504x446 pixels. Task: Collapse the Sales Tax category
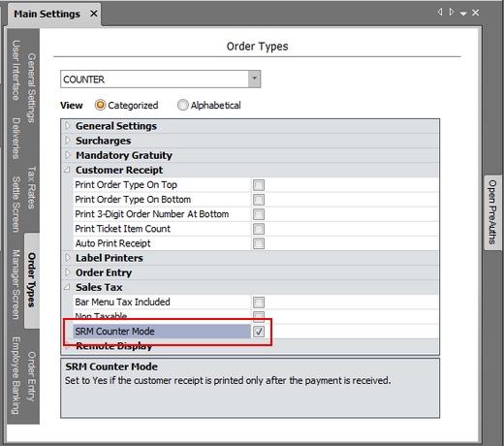point(67,287)
